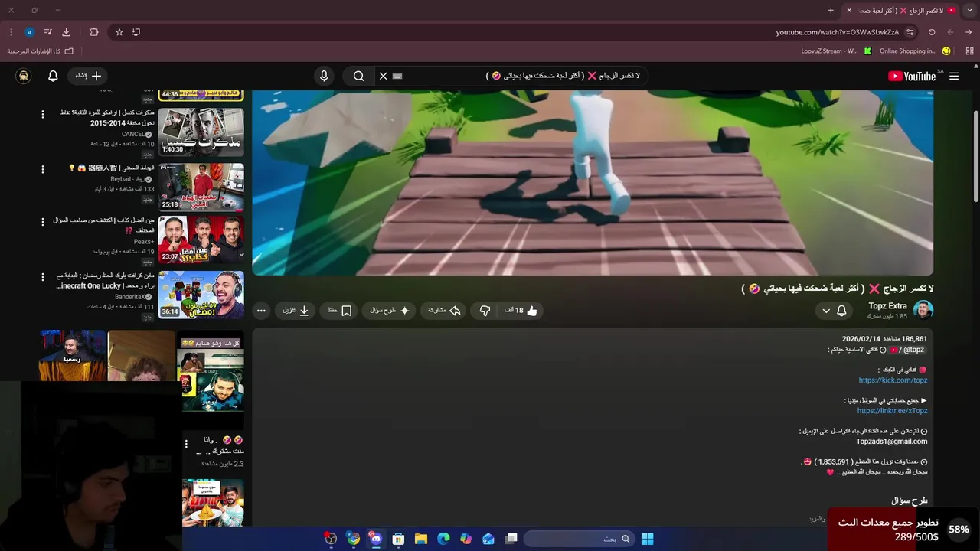Click the YouTube search magnifier button
This screenshot has width=980, height=551.
[358, 76]
